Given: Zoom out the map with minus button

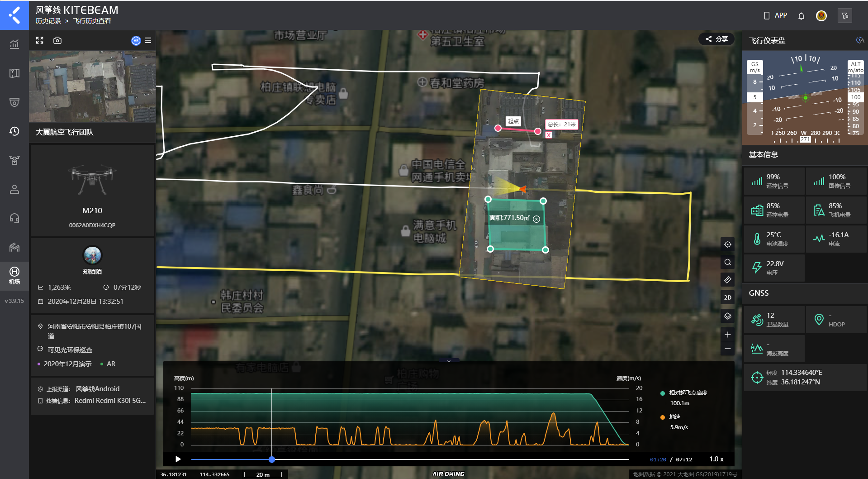Looking at the screenshot, I should click(727, 349).
